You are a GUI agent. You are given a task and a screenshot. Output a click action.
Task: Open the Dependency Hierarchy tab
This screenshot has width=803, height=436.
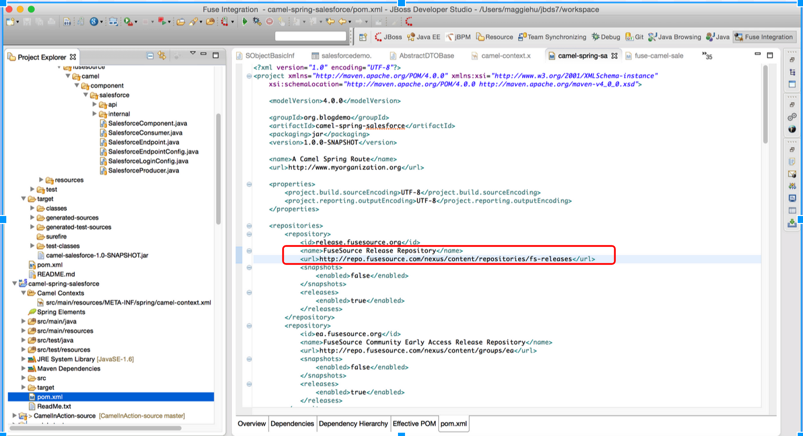[x=353, y=424]
